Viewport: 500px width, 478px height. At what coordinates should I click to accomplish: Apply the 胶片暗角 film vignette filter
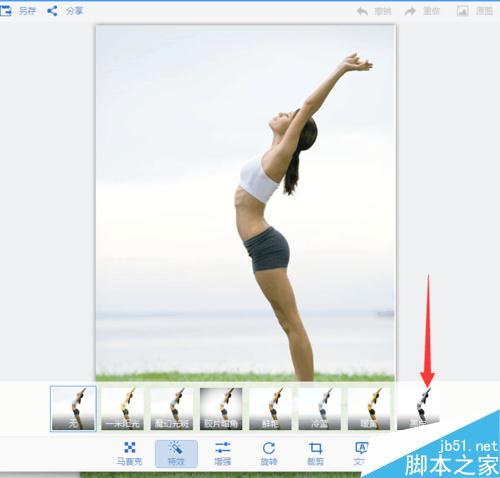221,409
